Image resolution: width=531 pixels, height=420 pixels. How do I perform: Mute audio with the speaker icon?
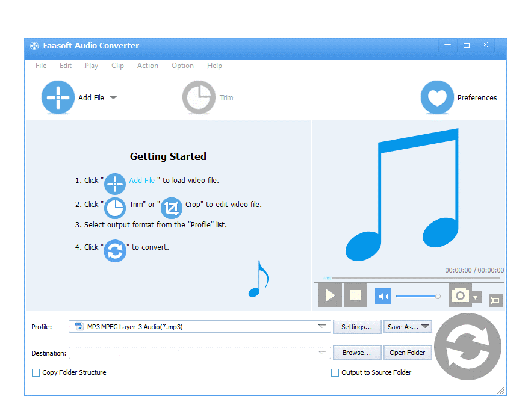coord(383,295)
